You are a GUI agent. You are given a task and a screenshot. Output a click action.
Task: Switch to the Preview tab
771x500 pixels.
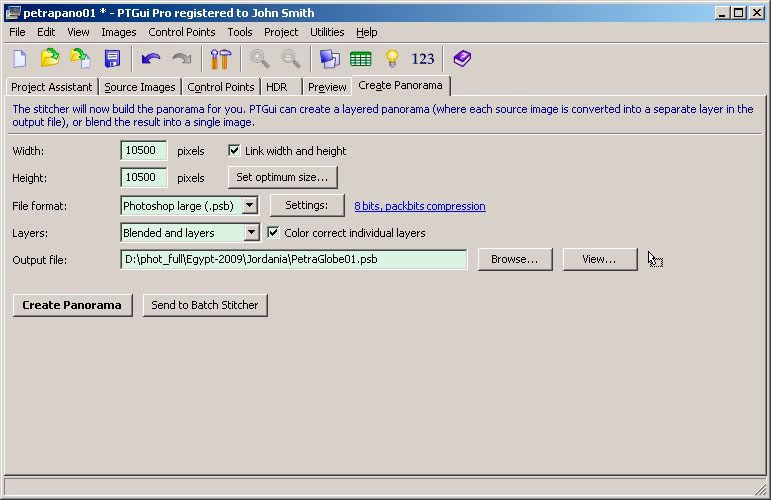[x=327, y=87]
